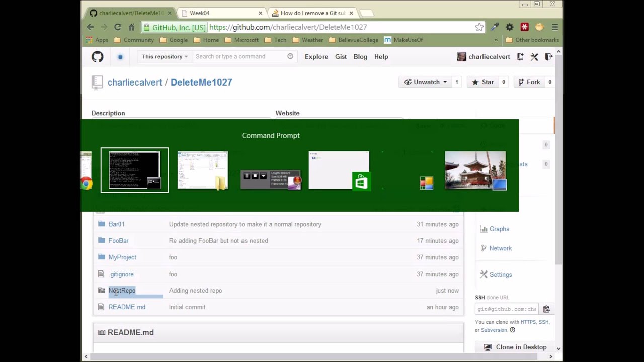This screenshot has height=362, width=644.
Task: Open Explore in GitHub header
Action: coord(316,57)
